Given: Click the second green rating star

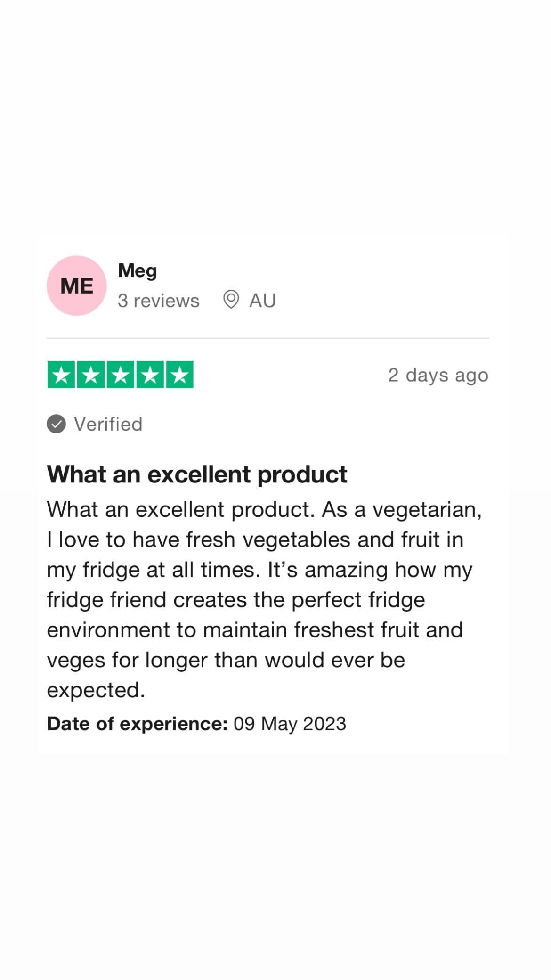Looking at the screenshot, I should point(91,375).
